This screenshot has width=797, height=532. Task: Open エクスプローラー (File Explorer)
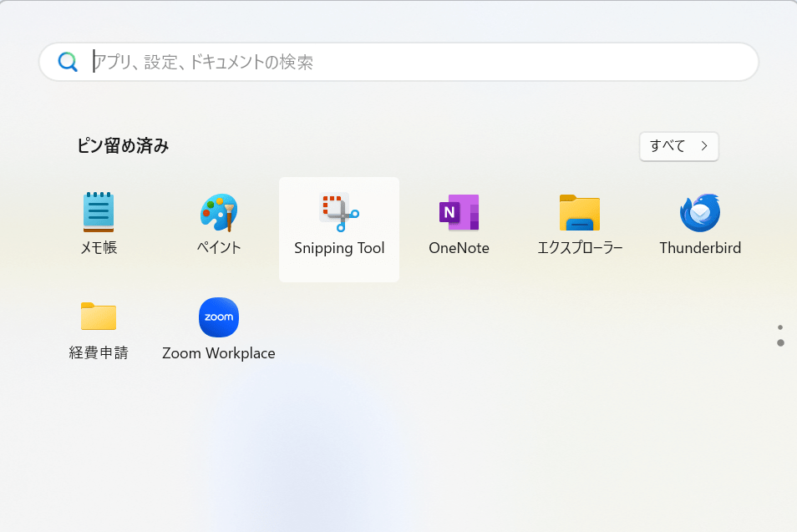(x=580, y=224)
